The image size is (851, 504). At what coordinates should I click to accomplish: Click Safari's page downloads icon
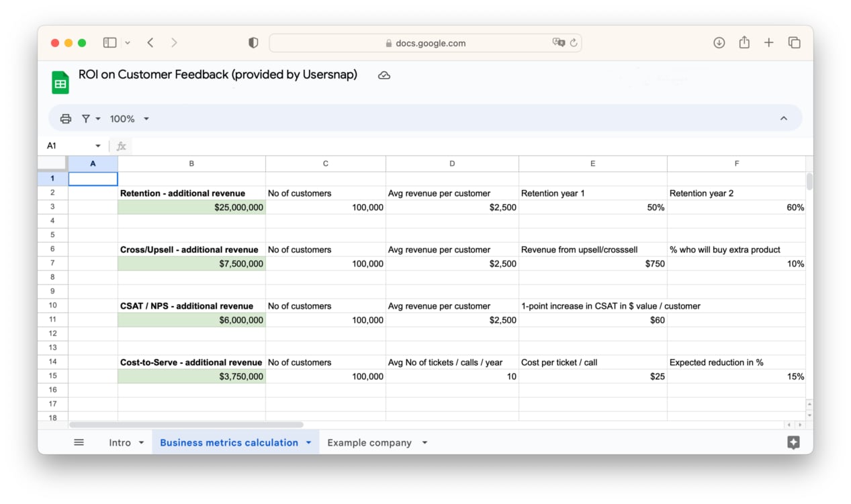[719, 42]
